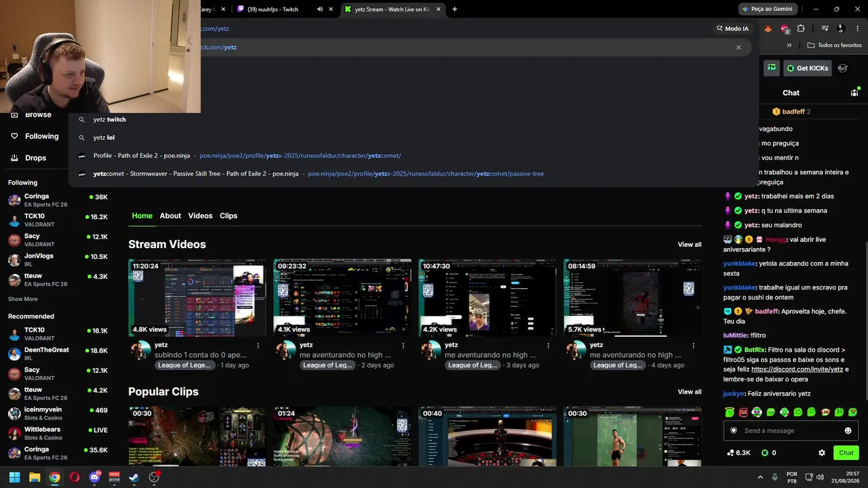Open iceinmyvein recommended channel
The image size is (868, 488).
[58, 413]
